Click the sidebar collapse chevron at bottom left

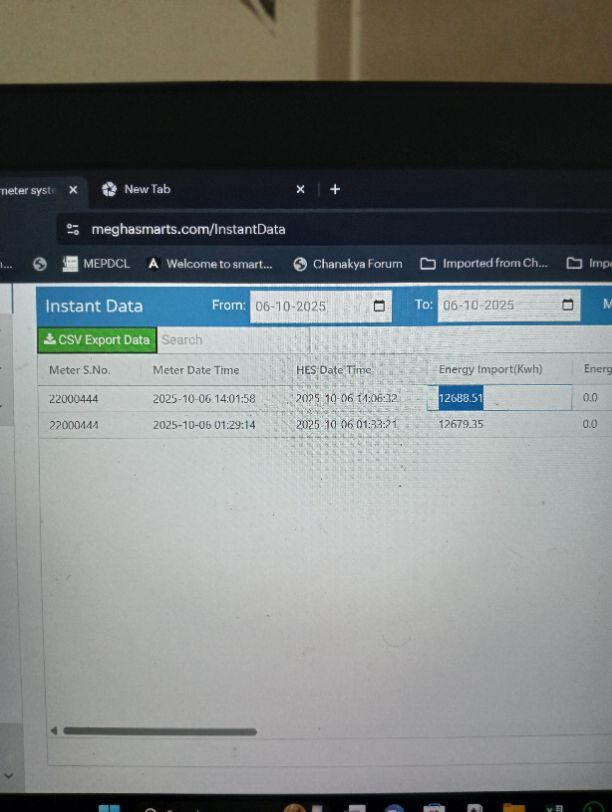[x=8, y=776]
